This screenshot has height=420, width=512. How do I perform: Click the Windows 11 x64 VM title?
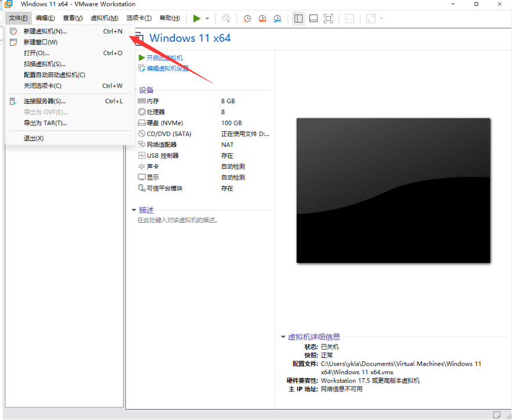tap(190, 38)
